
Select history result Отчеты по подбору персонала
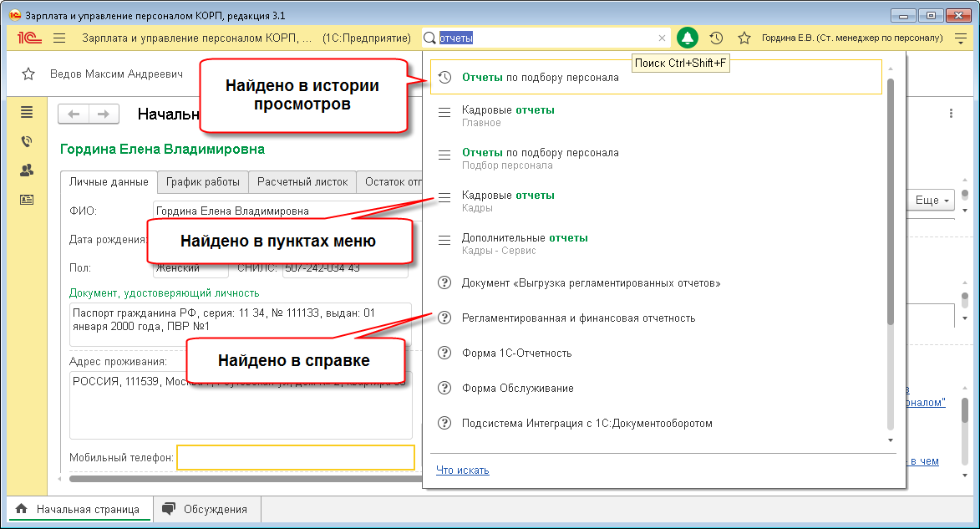point(656,78)
